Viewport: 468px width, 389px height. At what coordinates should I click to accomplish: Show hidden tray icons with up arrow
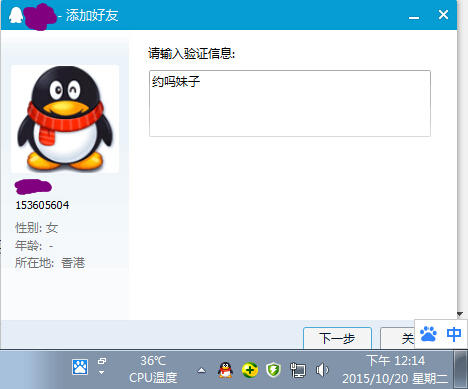pyautogui.click(x=201, y=370)
